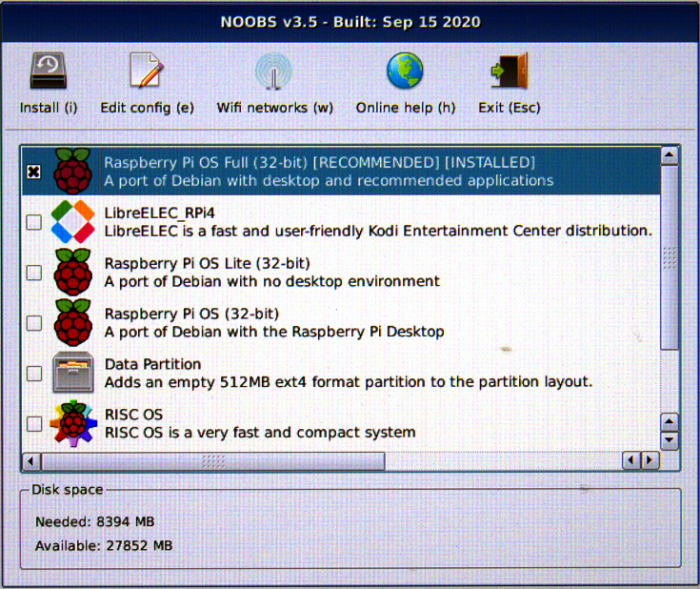
Task: Click the Online help (h) label
Action: click(406, 108)
